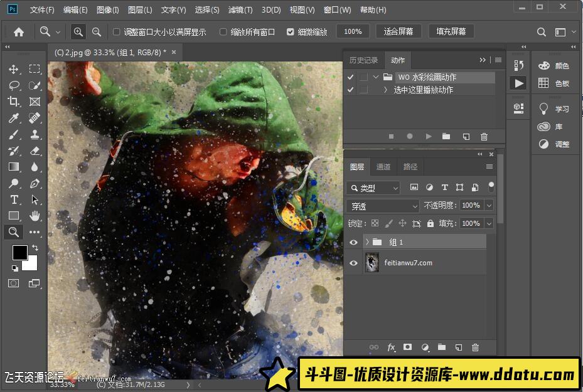Hide the feitianwu7.com layer
This screenshot has width=583, height=392.
pyautogui.click(x=353, y=263)
